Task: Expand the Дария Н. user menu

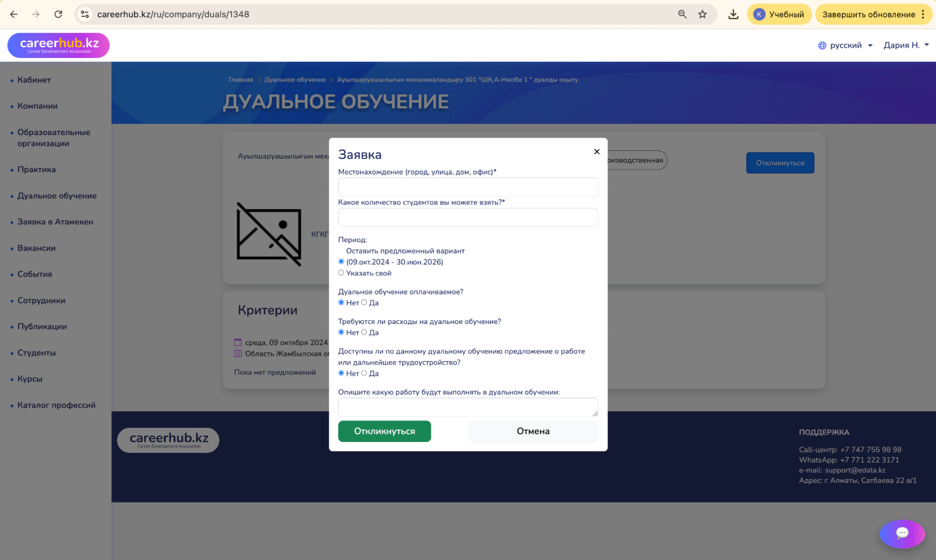Action: click(906, 45)
